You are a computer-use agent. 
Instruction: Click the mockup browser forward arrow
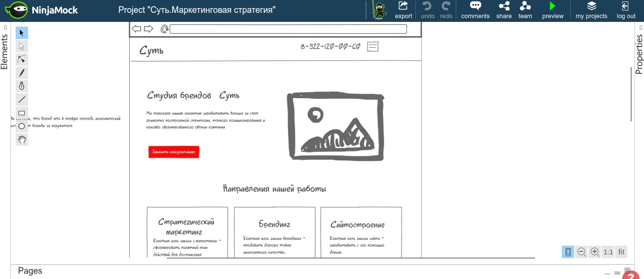[148, 29]
